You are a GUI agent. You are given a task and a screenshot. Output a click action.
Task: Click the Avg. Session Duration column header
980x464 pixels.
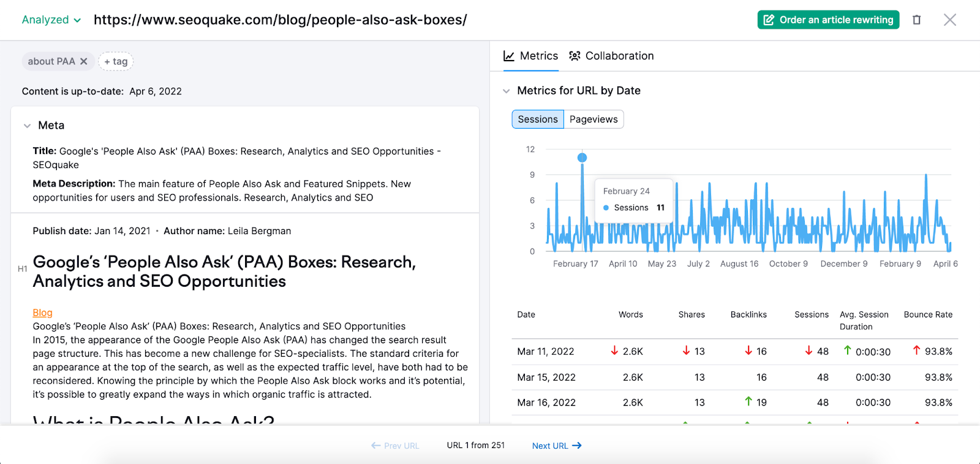tap(864, 321)
